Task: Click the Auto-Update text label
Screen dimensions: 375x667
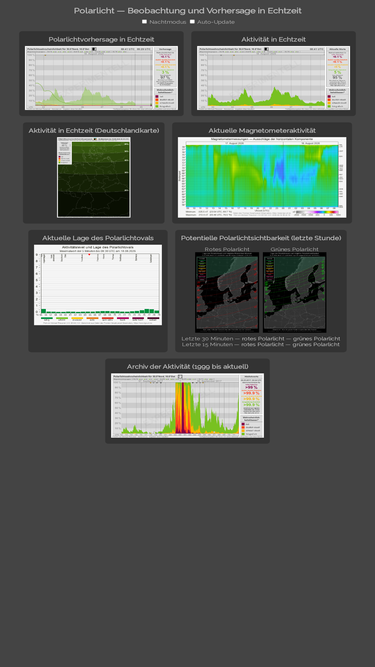Action: point(216,22)
